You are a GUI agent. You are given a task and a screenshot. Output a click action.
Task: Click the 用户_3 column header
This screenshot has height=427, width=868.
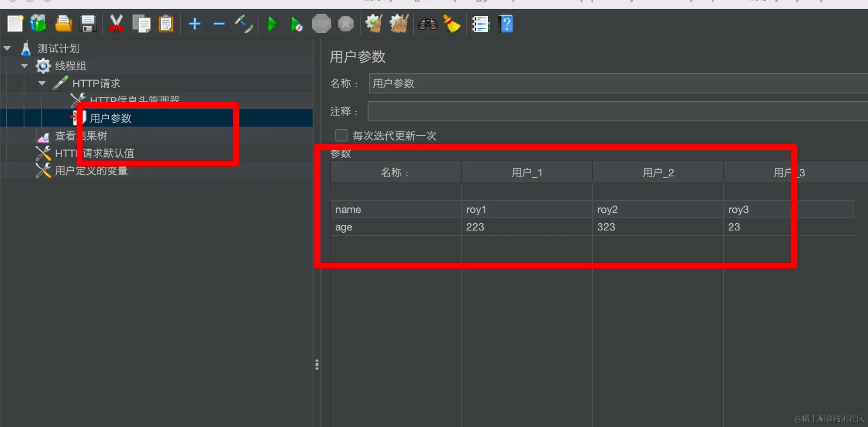(x=789, y=172)
